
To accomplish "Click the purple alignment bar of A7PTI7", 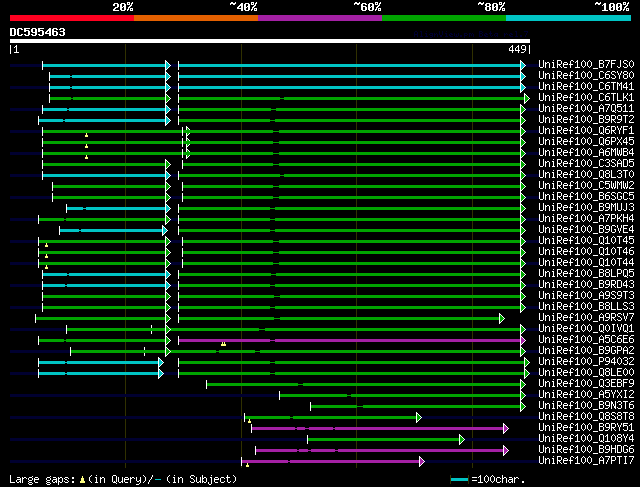I will (333, 461).
